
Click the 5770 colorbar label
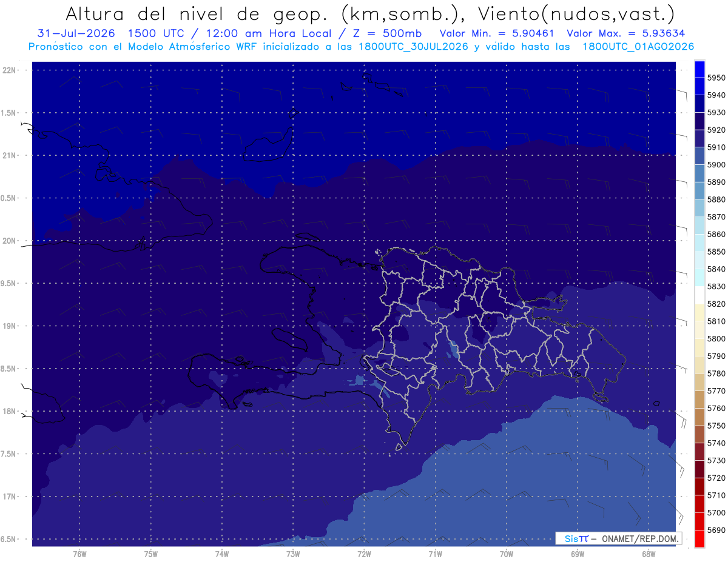(x=716, y=391)
